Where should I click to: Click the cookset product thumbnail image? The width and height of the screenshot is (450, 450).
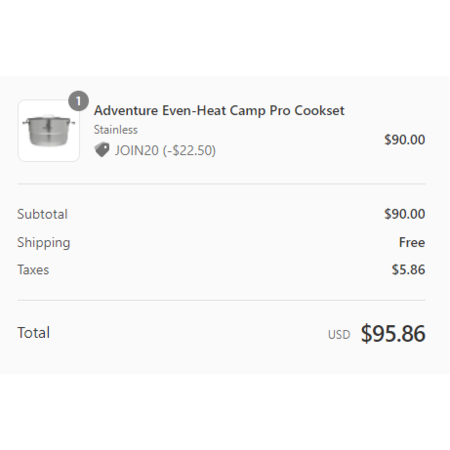tap(49, 131)
